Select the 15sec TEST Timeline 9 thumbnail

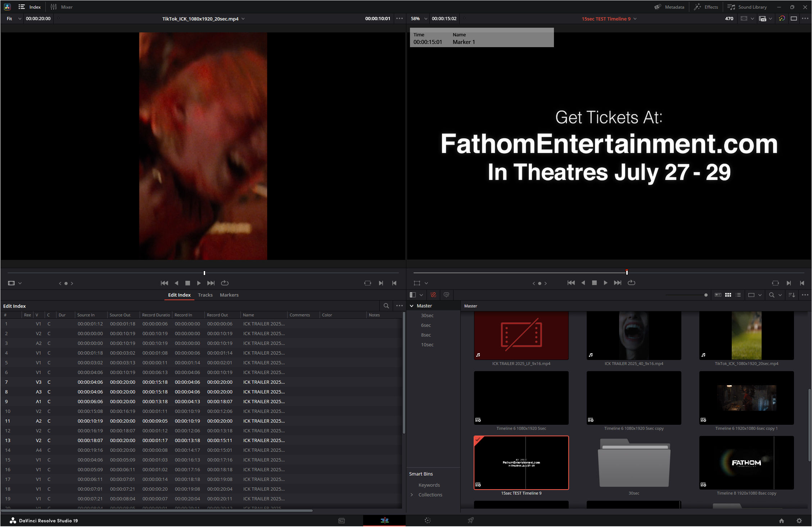point(521,463)
